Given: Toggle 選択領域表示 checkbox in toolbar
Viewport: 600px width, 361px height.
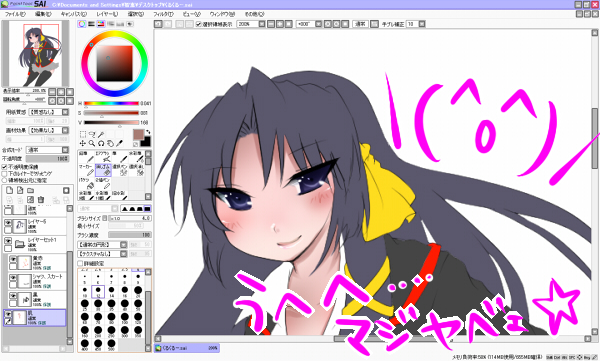Looking at the screenshot, I should coord(199,24).
